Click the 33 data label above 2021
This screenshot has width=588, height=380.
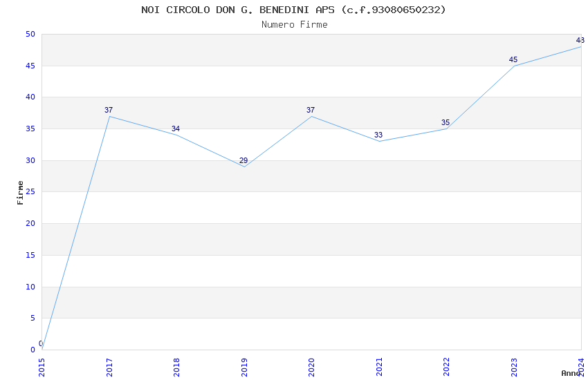(378, 135)
